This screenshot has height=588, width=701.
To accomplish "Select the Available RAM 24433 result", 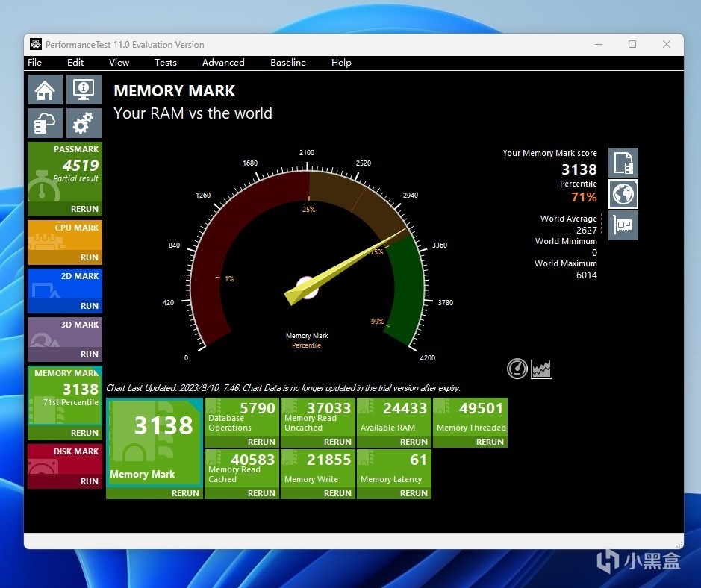I will pos(394,416).
